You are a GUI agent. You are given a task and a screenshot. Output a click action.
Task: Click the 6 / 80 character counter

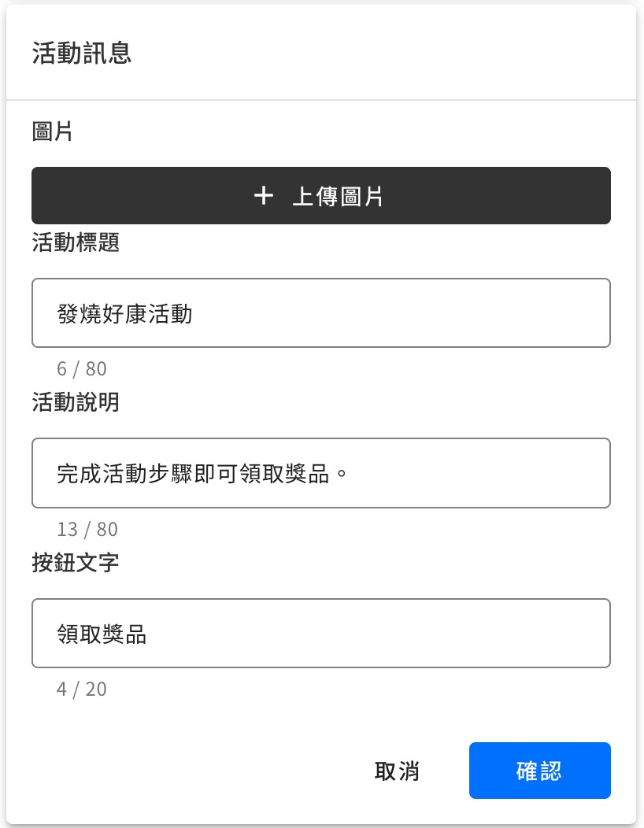(x=81, y=368)
